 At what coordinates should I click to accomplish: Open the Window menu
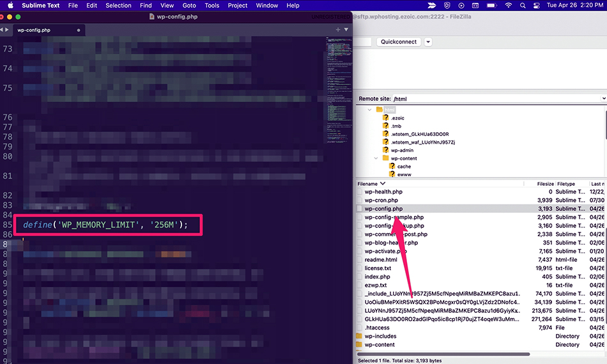coord(266,5)
